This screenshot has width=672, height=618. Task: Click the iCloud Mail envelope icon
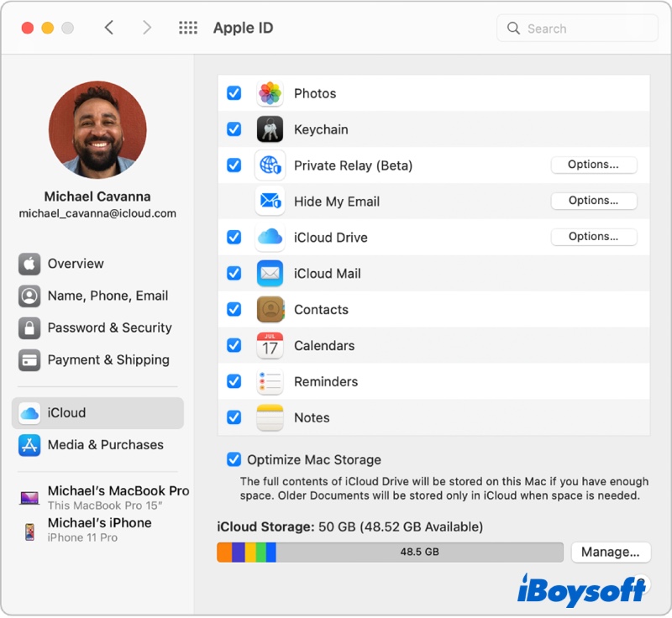coord(270,273)
